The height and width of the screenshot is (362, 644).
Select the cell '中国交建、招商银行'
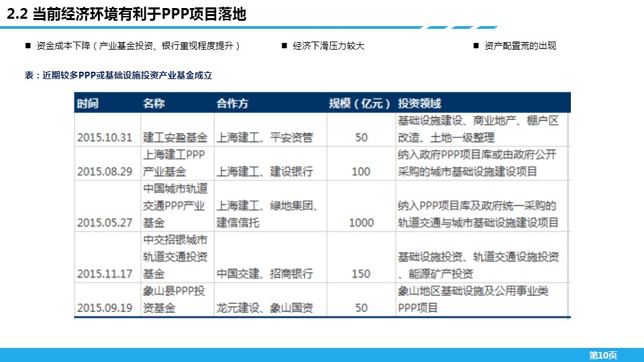coord(265,274)
